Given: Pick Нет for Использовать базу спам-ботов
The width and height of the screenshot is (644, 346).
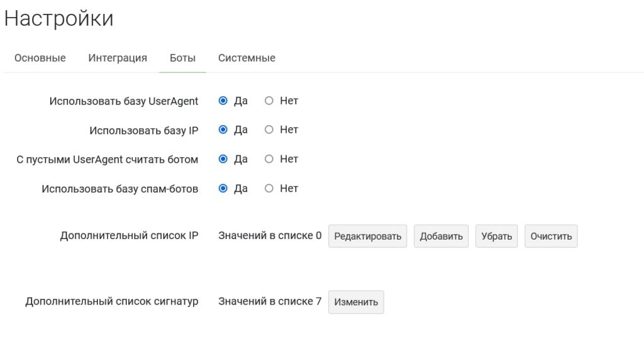Looking at the screenshot, I should (x=269, y=188).
